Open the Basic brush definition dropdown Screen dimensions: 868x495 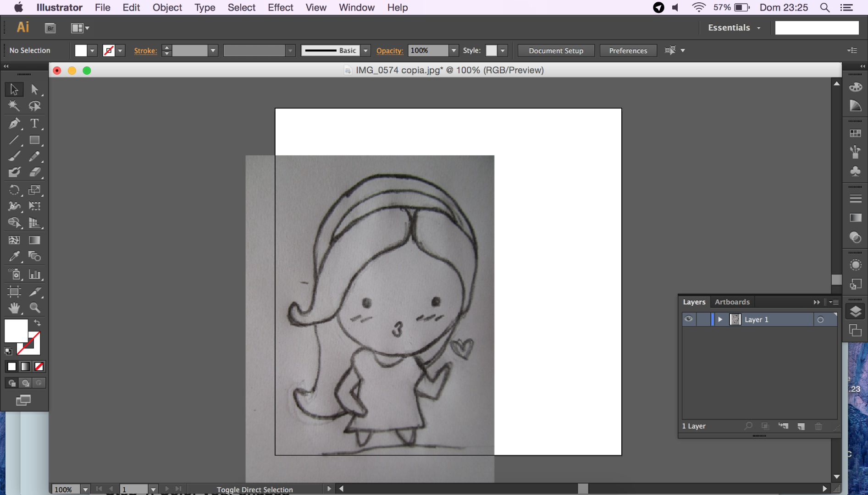365,50
